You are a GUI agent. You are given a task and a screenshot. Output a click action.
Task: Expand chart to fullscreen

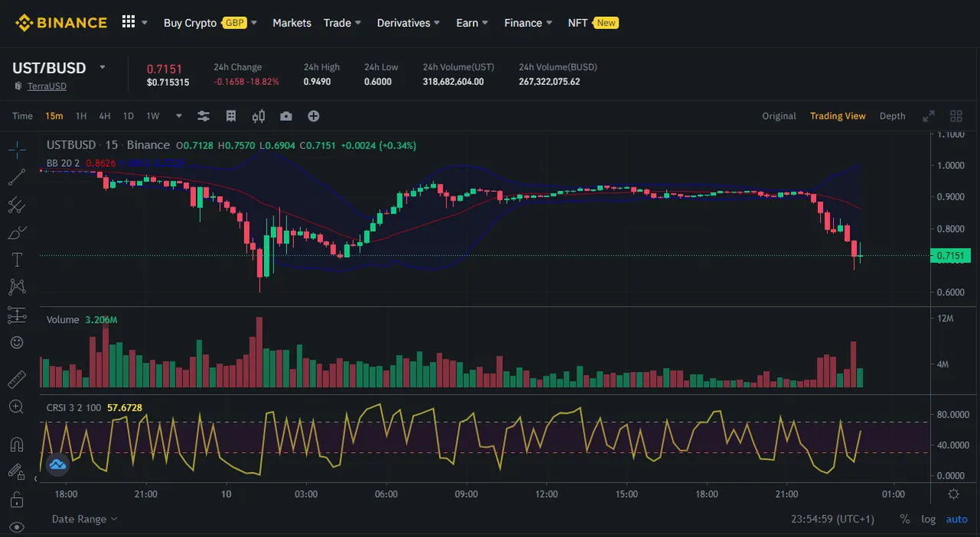pyautogui.click(x=929, y=116)
